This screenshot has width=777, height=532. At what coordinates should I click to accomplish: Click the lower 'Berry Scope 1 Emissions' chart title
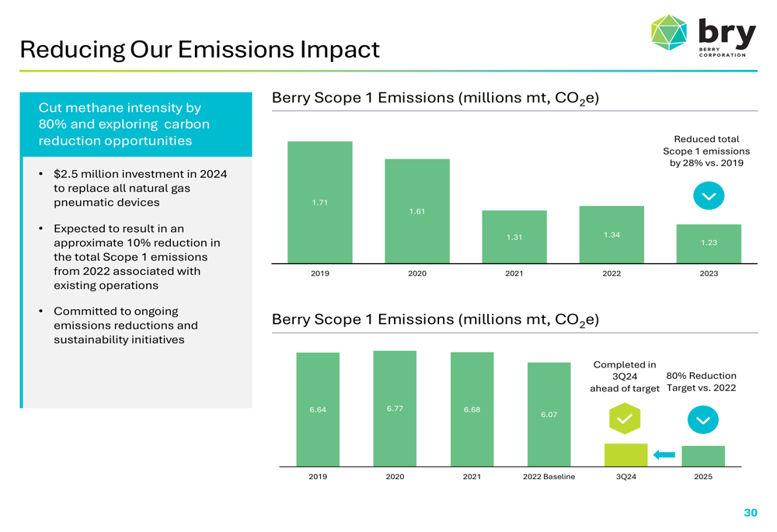435,320
